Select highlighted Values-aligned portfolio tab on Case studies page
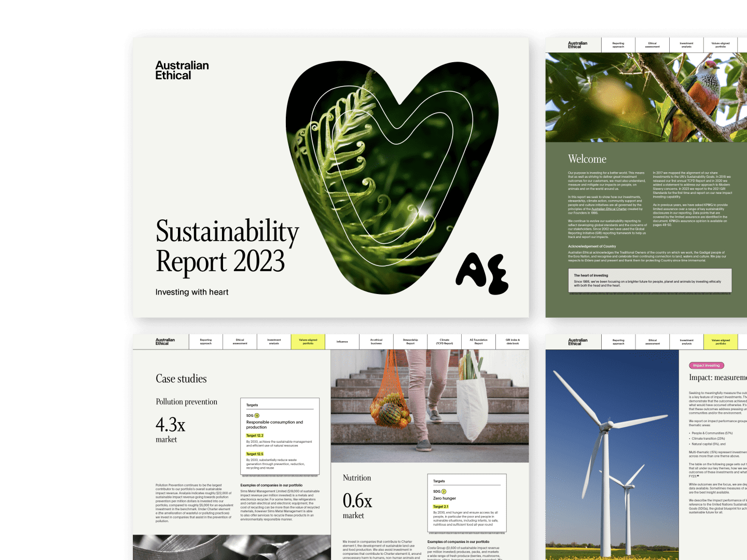 308,342
